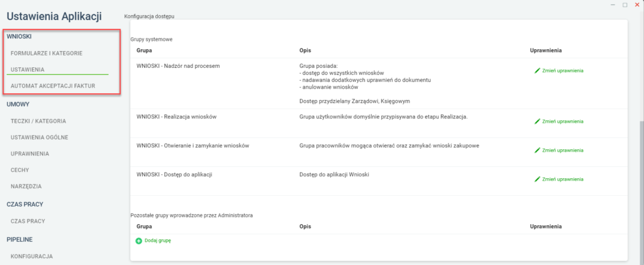Click pencil icon for Nadzór nad procesem

[x=537, y=70]
